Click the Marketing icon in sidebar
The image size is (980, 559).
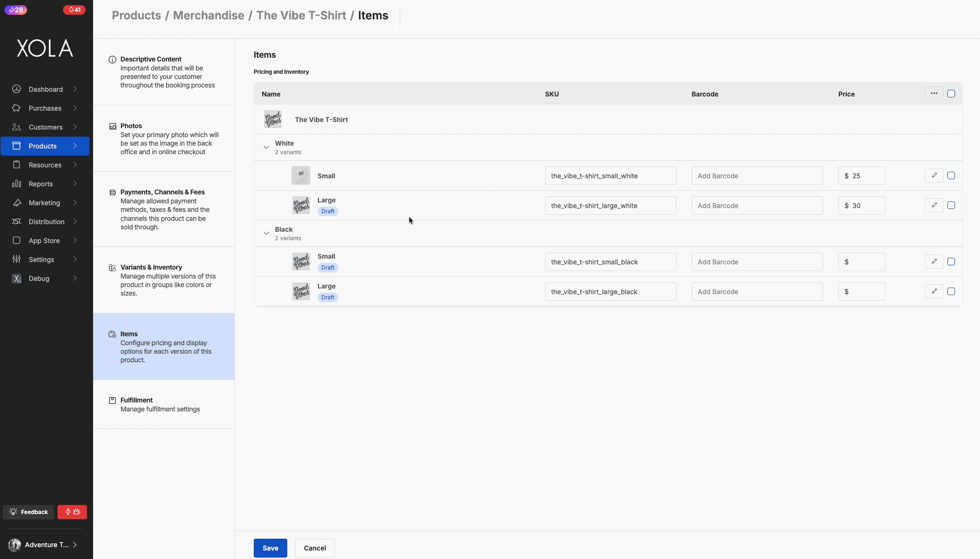17,202
